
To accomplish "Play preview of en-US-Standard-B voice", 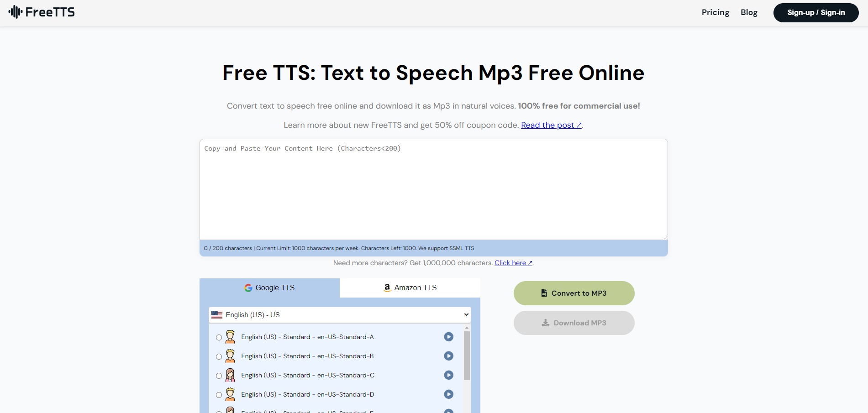I will coord(449,356).
